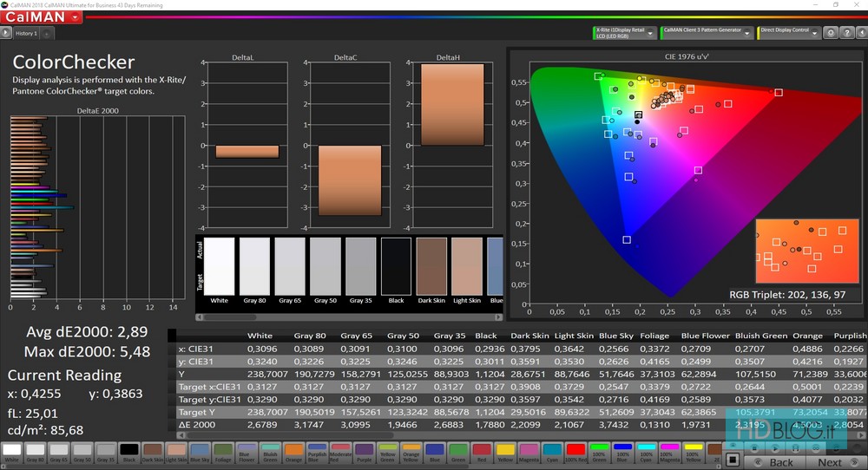Image resolution: width=868 pixels, height=470 pixels.
Task: Select the Dark Skin swatch in bottom strip
Action: tap(153, 453)
